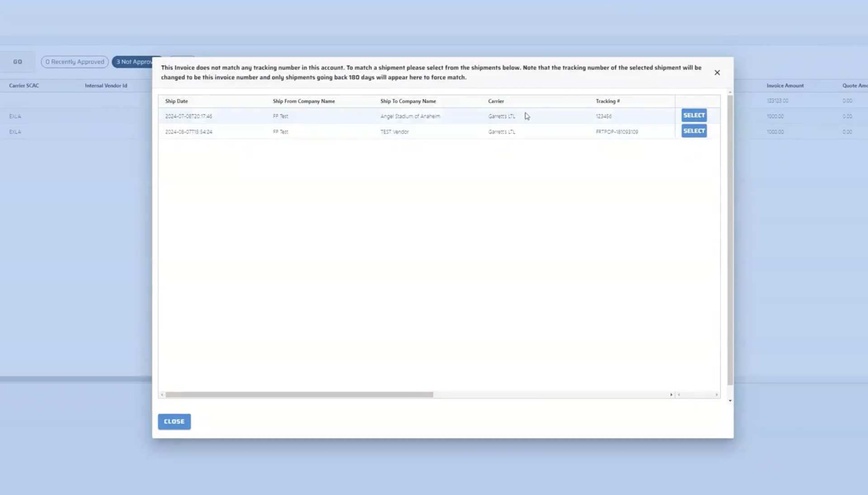The height and width of the screenshot is (495, 868).
Task: Sort by Ship Date column header
Action: [176, 101]
